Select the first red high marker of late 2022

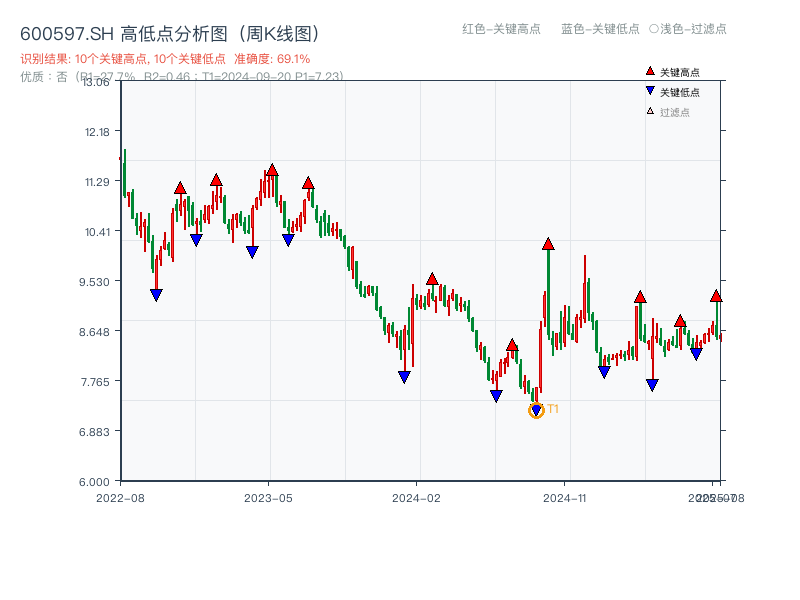[x=180, y=188]
